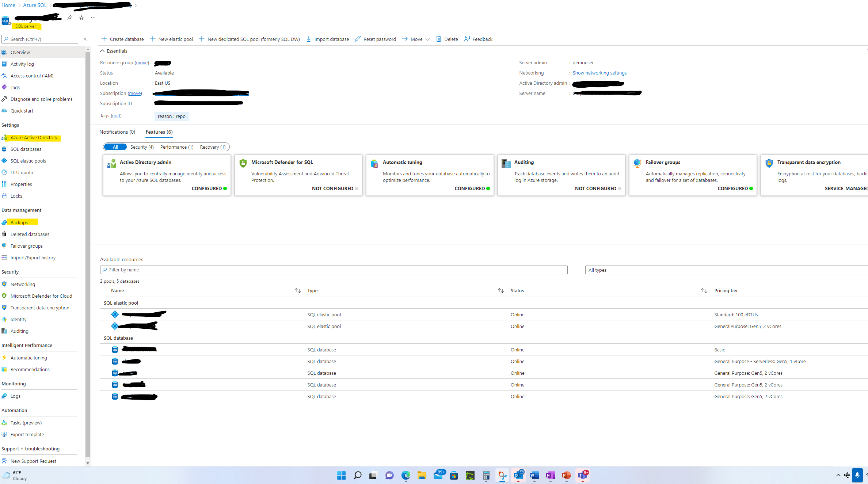Click the favorite star icon
Screen dimensions: 868x484
(x=81, y=18)
